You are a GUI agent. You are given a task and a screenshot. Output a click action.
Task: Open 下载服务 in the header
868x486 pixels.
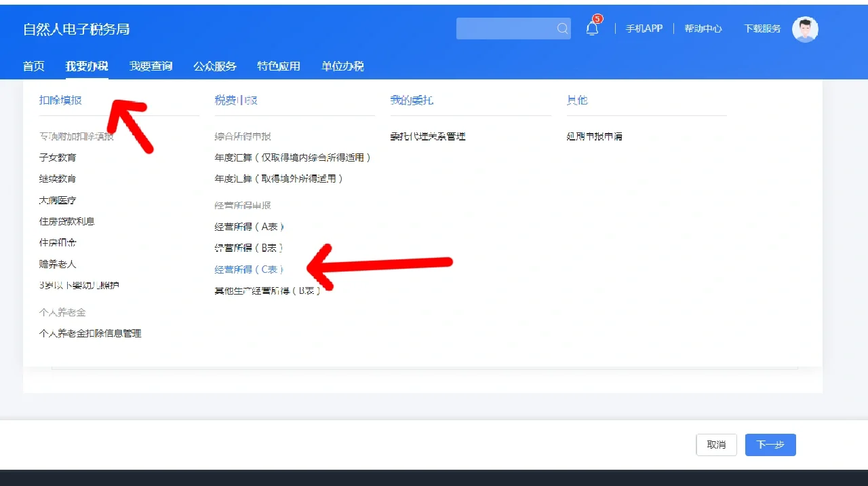click(762, 29)
